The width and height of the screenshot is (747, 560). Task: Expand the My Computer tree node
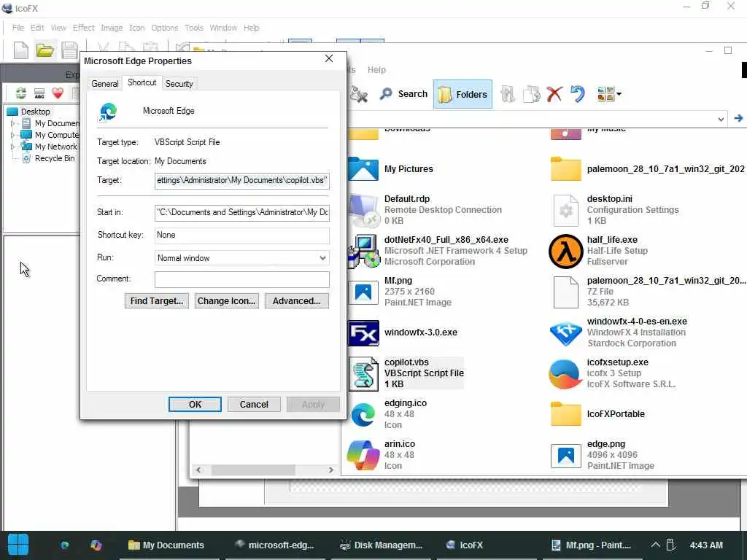(x=13, y=135)
